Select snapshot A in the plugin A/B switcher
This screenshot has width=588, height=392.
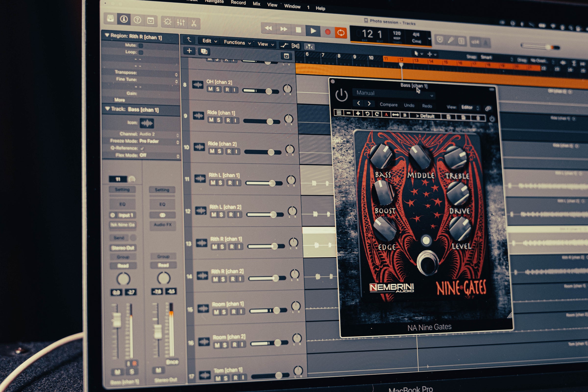point(387,115)
